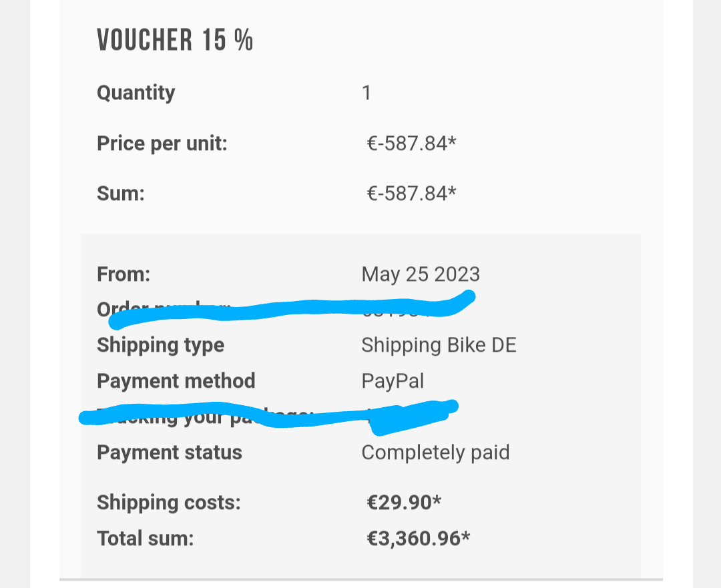
Task: Click the date May 25 2023
Action: (421, 274)
